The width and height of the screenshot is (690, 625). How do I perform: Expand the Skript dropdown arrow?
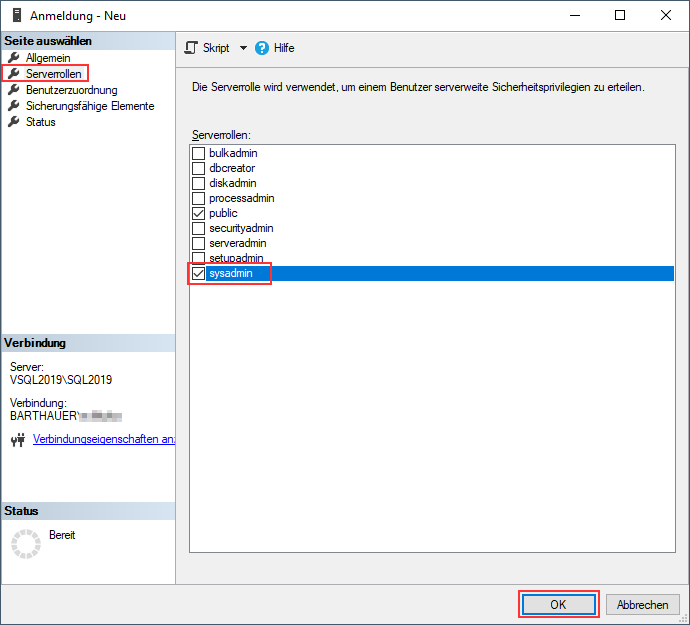pos(243,48)
